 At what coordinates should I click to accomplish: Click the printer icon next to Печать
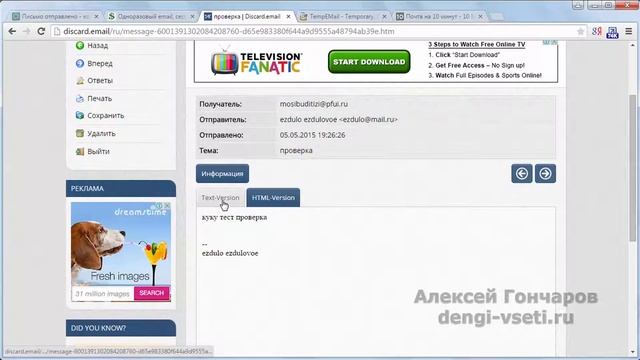coord(80,98)
